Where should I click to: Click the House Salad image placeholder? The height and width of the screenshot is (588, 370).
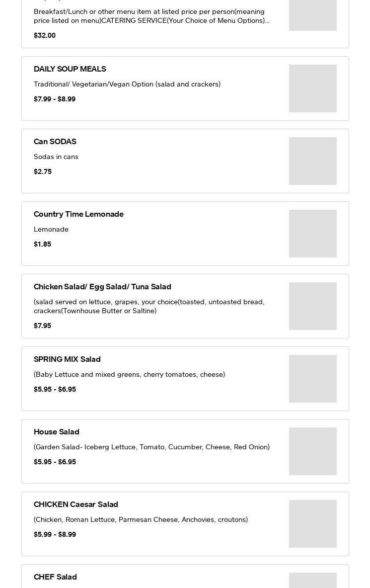pyautogui.click(x=312, y=451)
